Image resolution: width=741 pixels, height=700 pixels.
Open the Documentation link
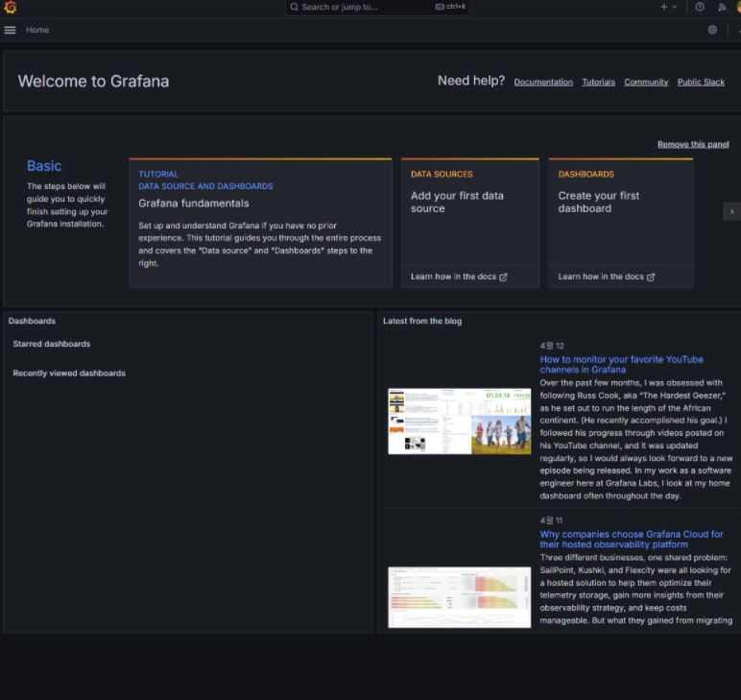(x=543, y=83)
